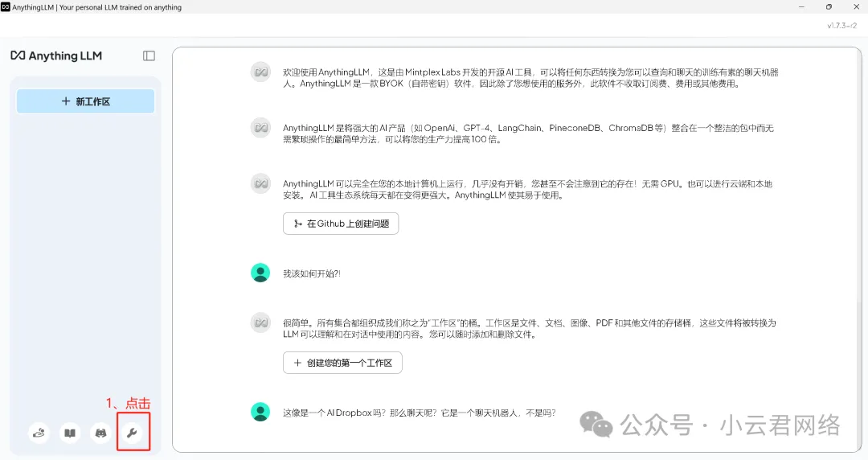
Task: Click the hand-with-coin support icon
Action: pyautogui.click(x=39, y=433)
